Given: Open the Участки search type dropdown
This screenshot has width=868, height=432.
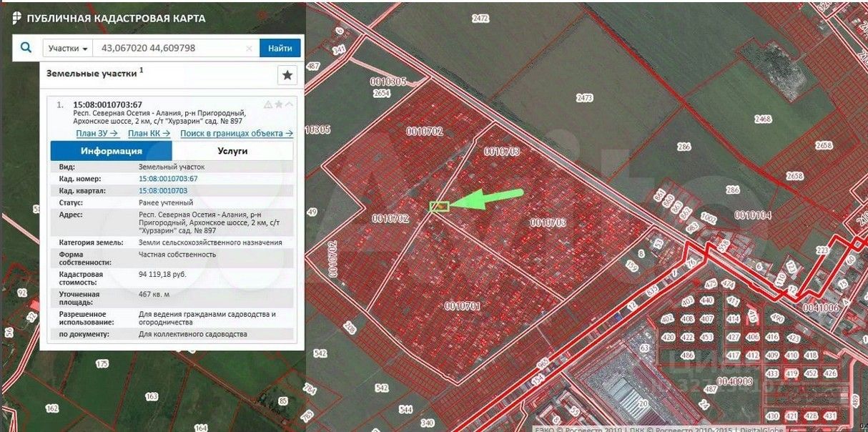Looking at the screenshot, I should tap(69, 48).
